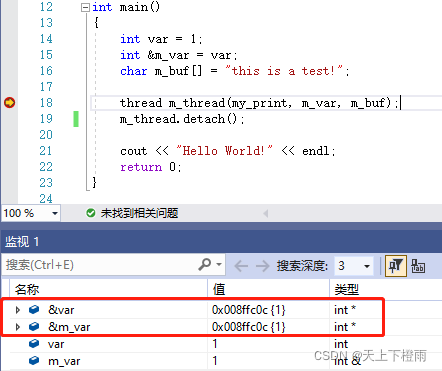Click the search magnifier icon in watch

click(205, 265)
